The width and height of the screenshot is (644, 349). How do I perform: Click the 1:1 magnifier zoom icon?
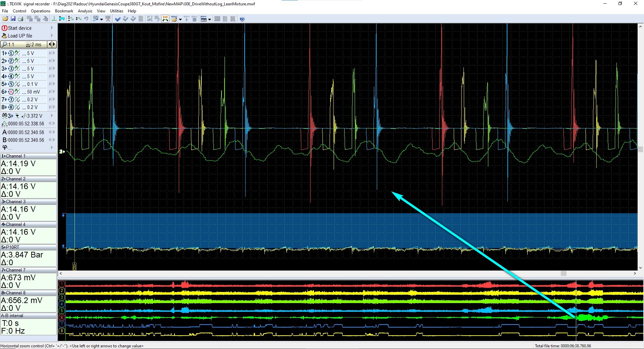point(4,44)
